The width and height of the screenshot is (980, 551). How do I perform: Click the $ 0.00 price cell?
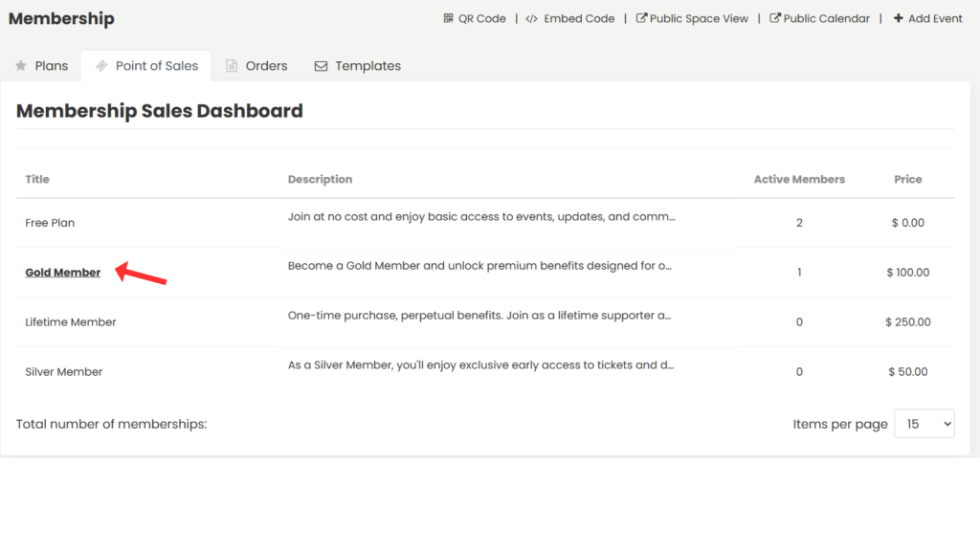point(908,223)
